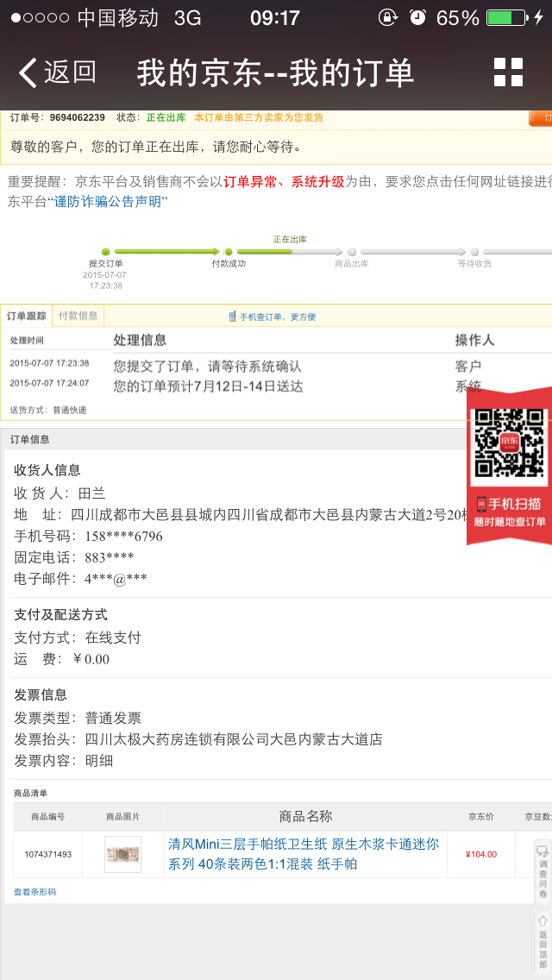
Task: Open the 清风Mini三层手帕纸 product link
Action: click(x=304, y=854)
